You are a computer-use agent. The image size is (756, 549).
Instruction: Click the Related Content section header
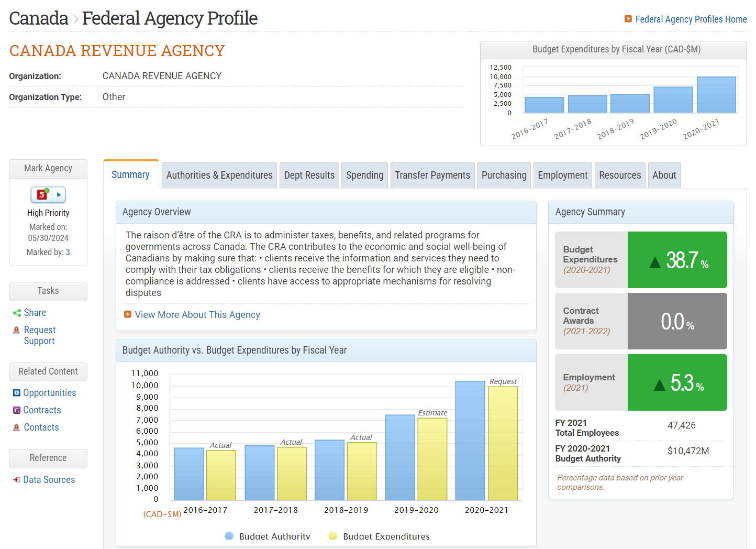pyautogui.click(x=48, y=372)
